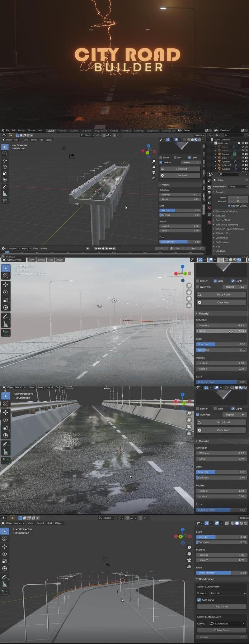Pick the Measure tool in the Road Curve viewport
Screen dimensions: 249x644
pyautogui.click(x=5, y=584)
